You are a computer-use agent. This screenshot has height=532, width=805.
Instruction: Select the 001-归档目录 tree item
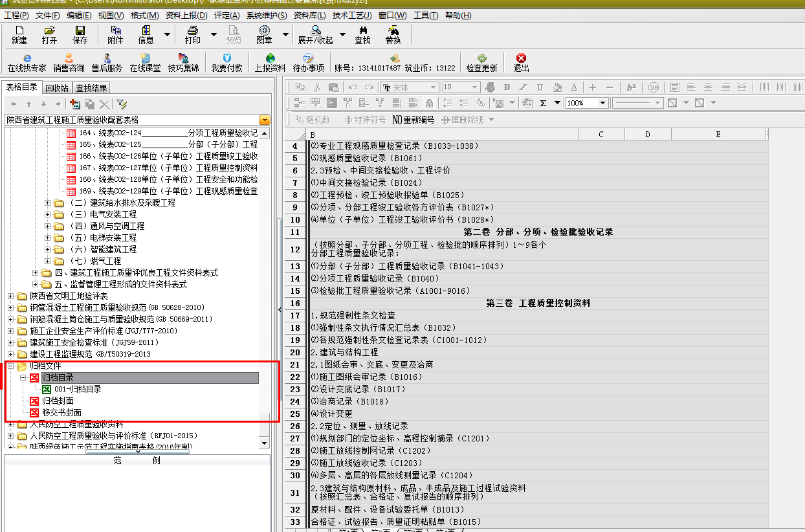point(78,389)
